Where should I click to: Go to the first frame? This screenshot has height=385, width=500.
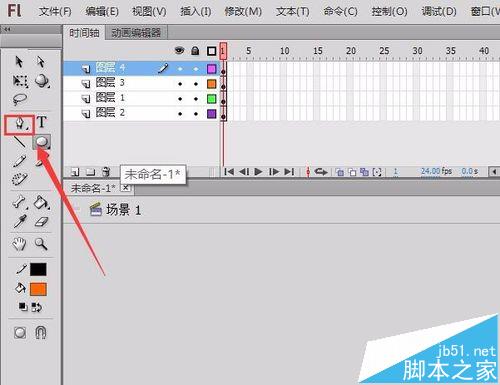pyautogui.click(x=229, y=172)
